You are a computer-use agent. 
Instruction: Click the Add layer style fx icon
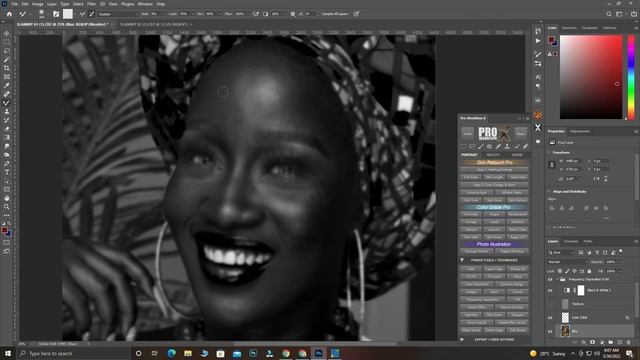(584, 342)
